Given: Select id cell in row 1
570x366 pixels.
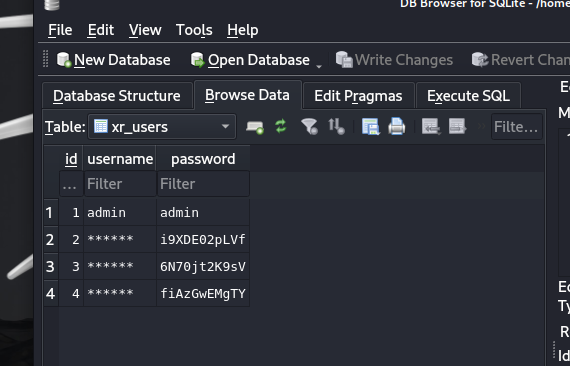Looking at the screenshot, I should [71, 213].
